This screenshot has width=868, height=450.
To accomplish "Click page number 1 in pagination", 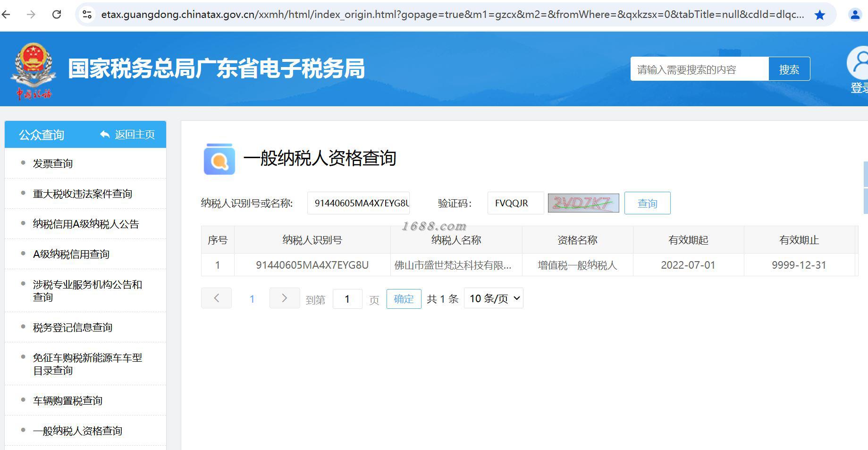I will 252,299.
